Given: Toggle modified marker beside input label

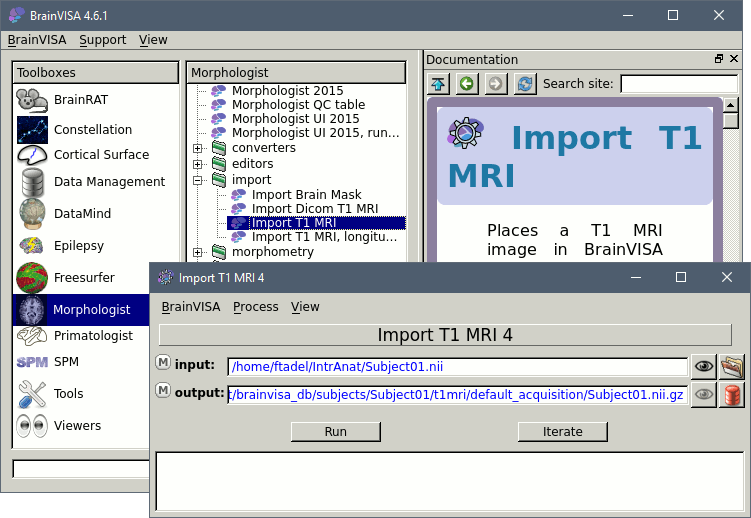Looking at the screenshot, I should [163, 362].
